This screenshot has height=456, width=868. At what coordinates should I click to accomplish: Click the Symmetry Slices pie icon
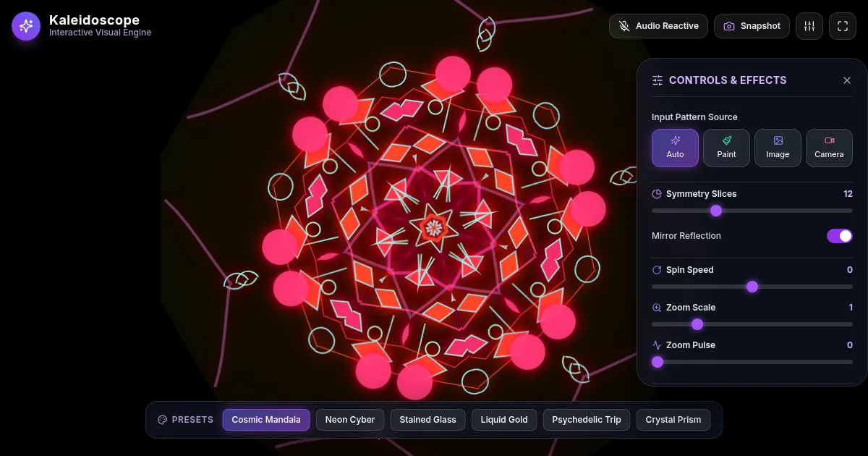point(657,194)
